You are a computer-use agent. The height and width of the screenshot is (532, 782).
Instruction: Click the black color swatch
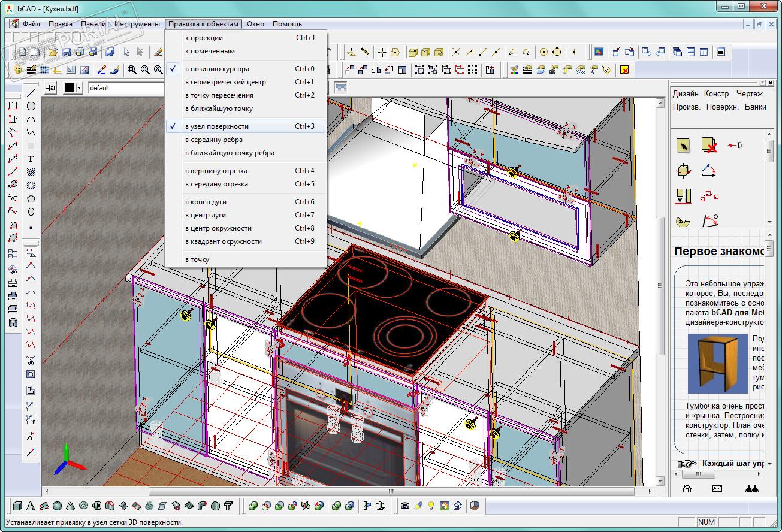click(x=70, y=88)
